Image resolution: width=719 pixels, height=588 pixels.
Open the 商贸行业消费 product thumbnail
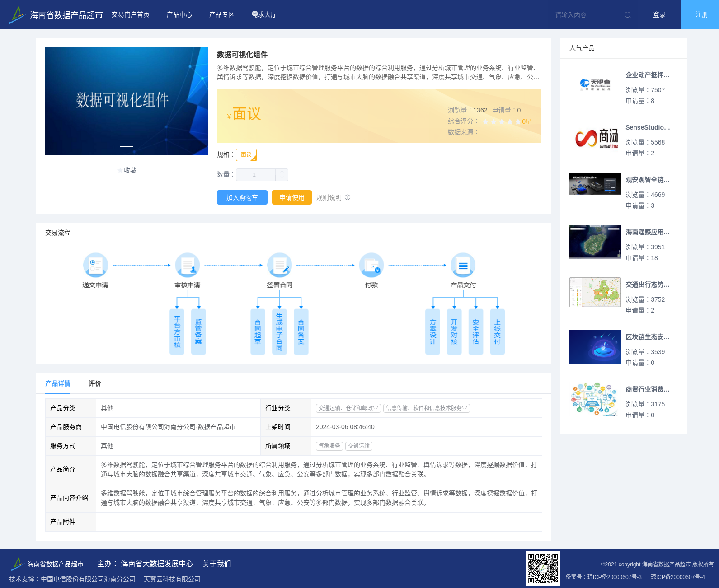click(595, 399)
